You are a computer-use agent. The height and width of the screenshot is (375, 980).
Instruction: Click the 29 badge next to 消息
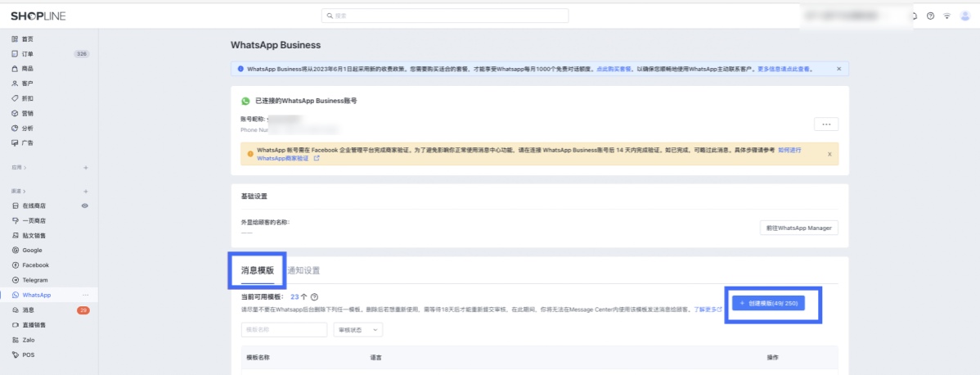(x=83, y=309)
